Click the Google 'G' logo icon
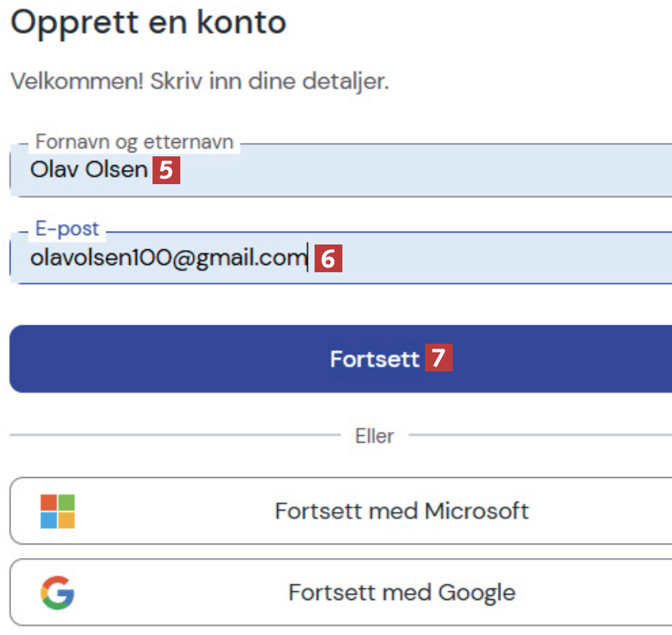The width and height of the screenshot is (672, 635). pos(57,592)
